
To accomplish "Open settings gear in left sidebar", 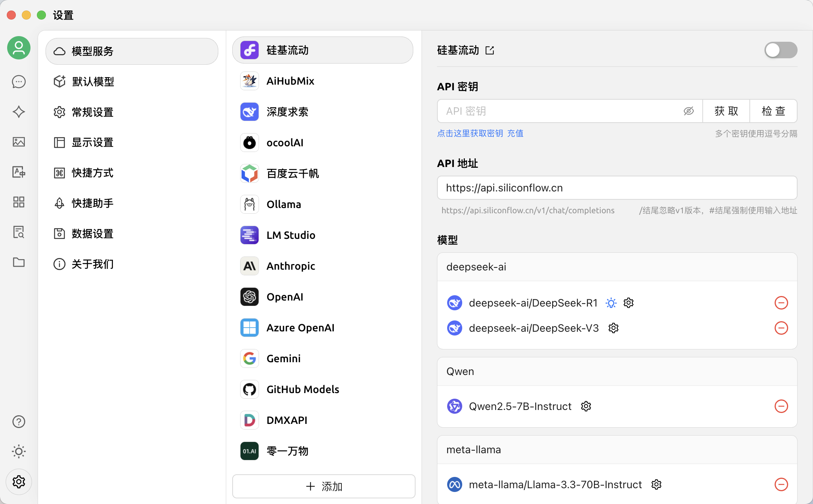I will pyautogui.click(x=19, y=482).
